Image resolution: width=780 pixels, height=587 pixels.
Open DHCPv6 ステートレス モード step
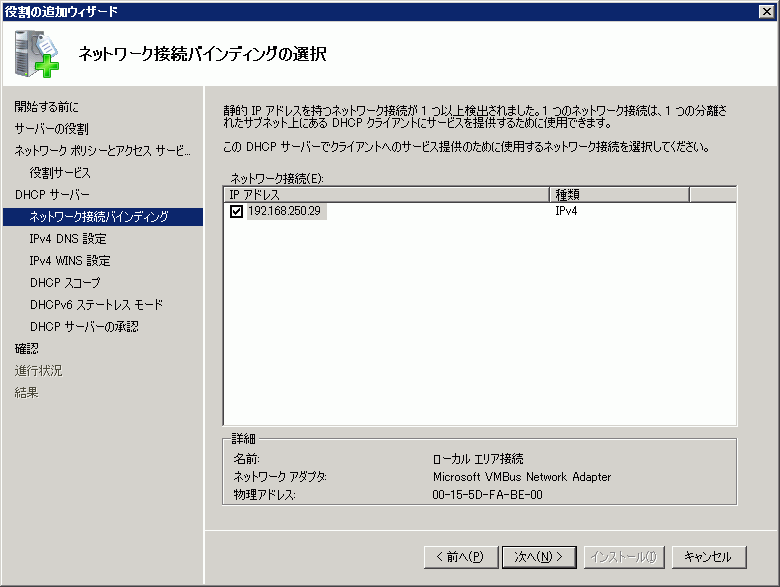pos(97,304)
